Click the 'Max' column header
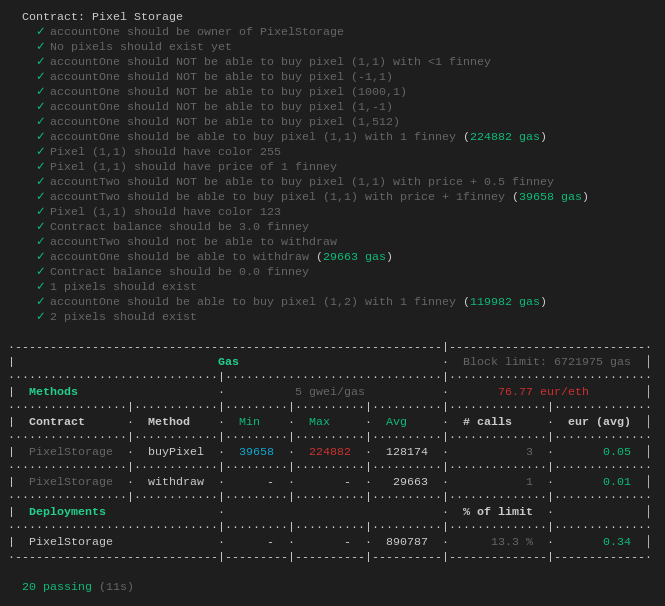The width and height of the screenshot is (665, 606). click(x=319, y=422)
